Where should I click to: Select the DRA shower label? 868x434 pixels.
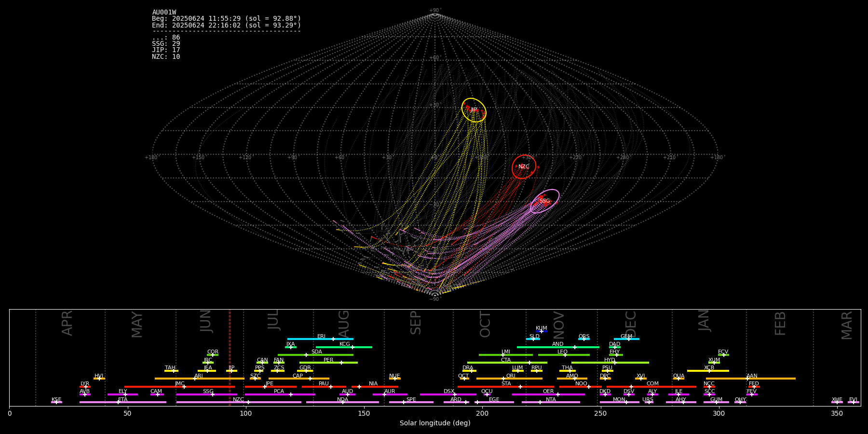point(468,368)
